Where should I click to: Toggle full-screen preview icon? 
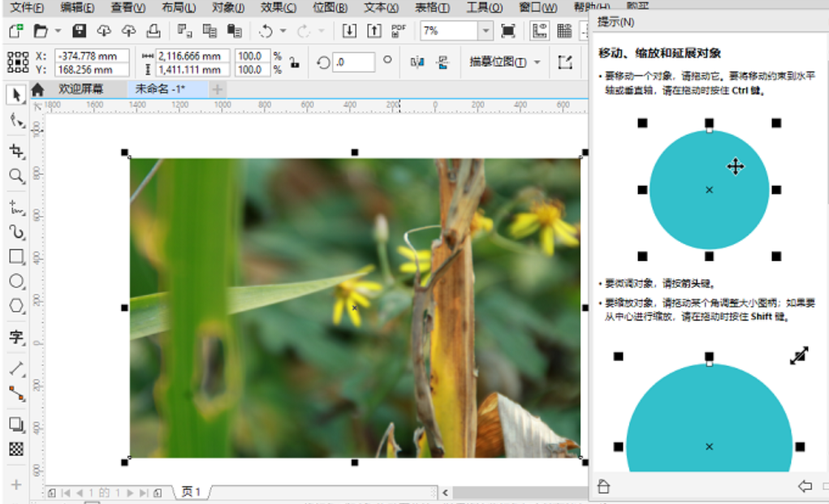(x=507, y=31)
